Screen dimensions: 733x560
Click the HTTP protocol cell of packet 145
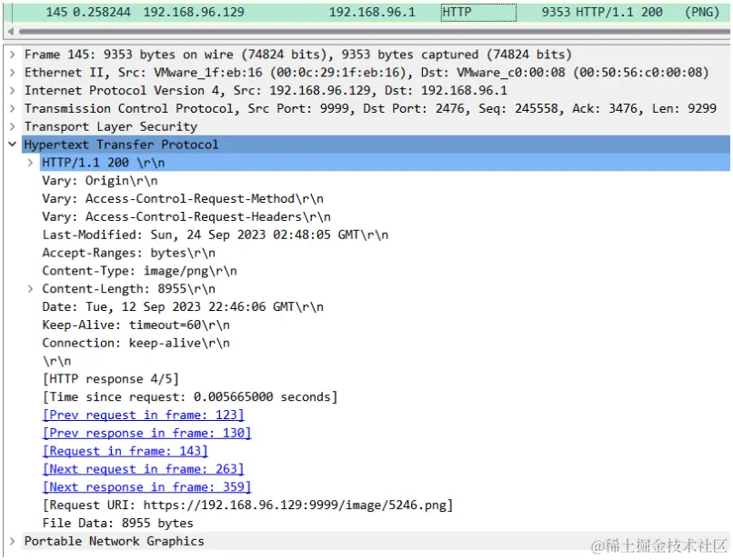[478, 12]
